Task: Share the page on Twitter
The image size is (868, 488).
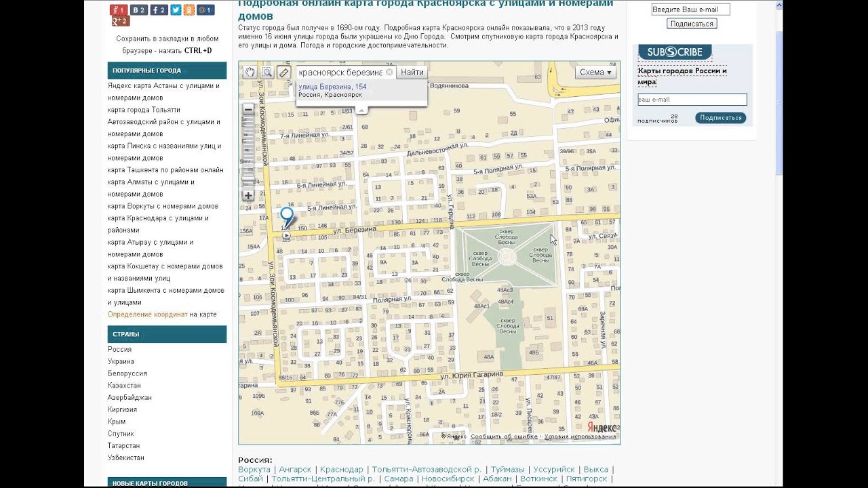Action: (x=176, y=9)
